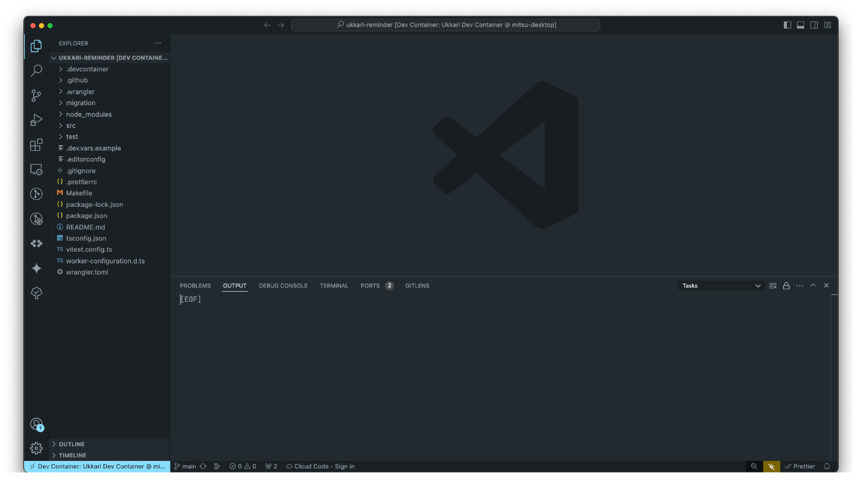
Task: Open the Source Control view
Action: tap(36, 95)
